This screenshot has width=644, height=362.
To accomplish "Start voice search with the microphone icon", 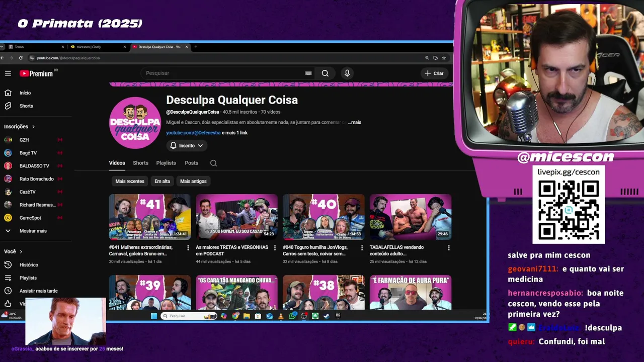I will coord(347,73).
